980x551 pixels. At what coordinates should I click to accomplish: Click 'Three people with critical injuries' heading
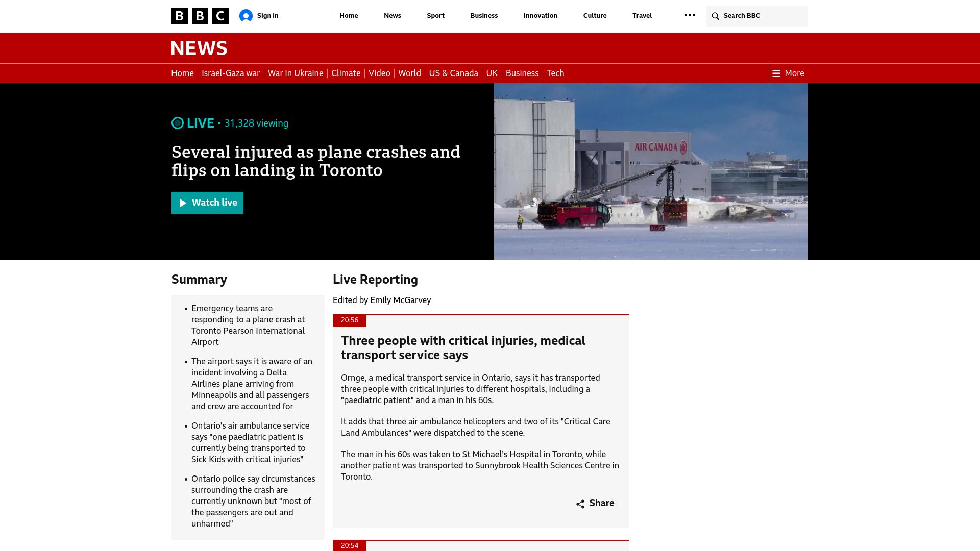click(x=463, y=348)
